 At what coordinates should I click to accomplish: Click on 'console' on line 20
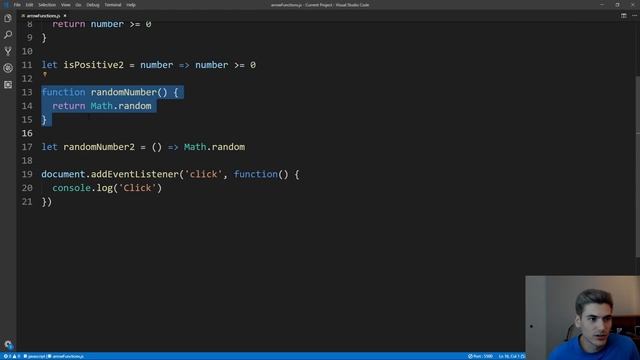click(x=71, y=188)
